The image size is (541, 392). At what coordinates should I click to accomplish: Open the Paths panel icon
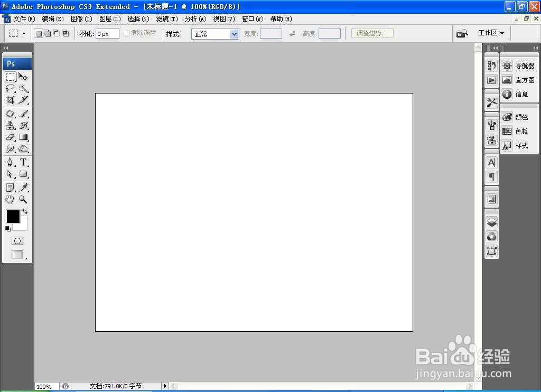pyautogui.click(x=492, y=251)
